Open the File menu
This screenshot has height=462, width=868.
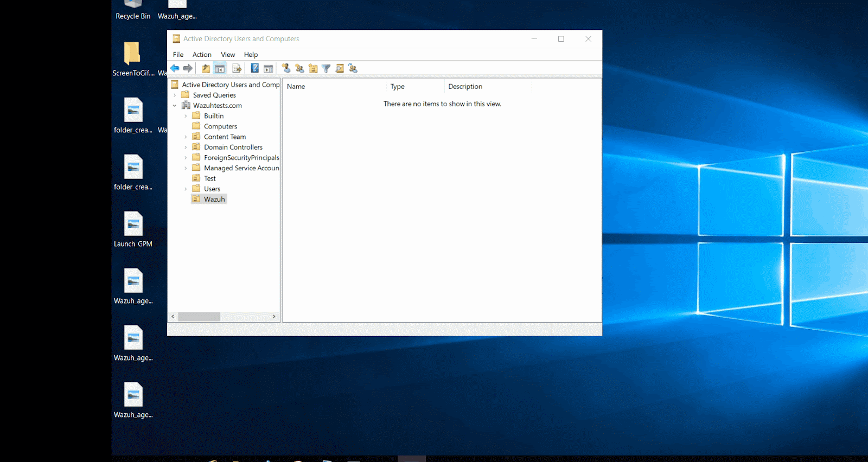tap(178, 55)
